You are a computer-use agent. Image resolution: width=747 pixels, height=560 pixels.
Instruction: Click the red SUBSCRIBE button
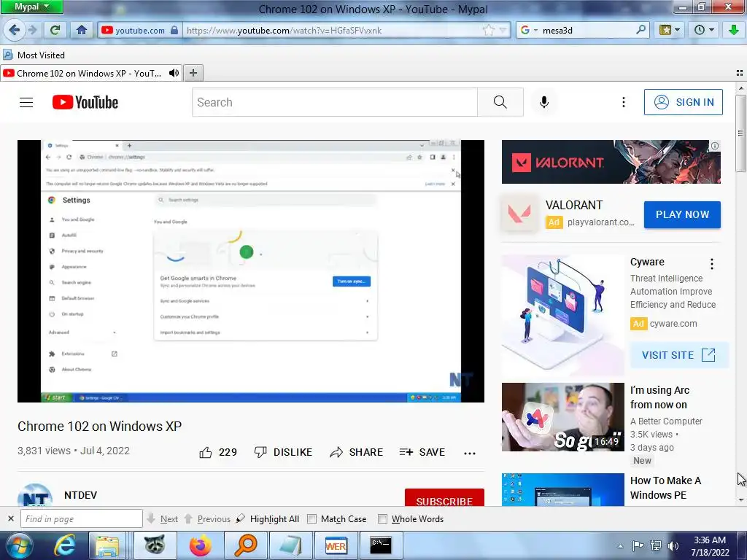pos(444,497)
